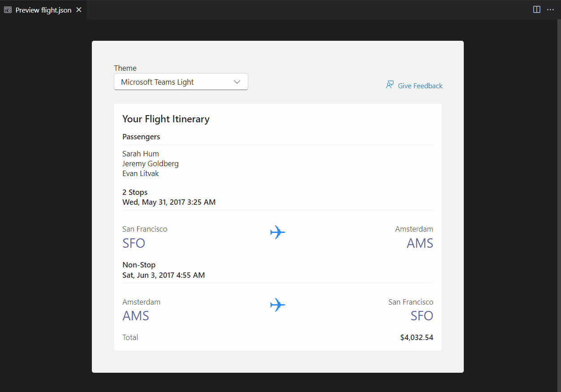Select passenger Sarah Hum
Viewport: 561px width, 392px height.
pos(141,154)
